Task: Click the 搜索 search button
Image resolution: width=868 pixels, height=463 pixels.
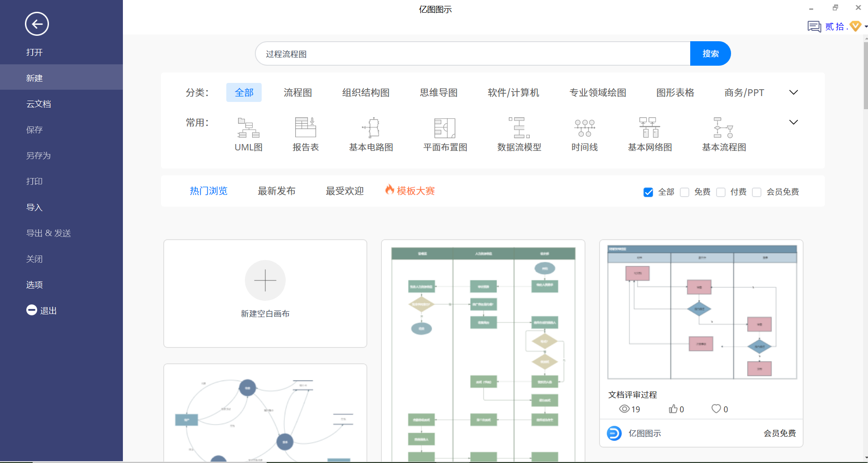Action: click(x=710, y=53)
